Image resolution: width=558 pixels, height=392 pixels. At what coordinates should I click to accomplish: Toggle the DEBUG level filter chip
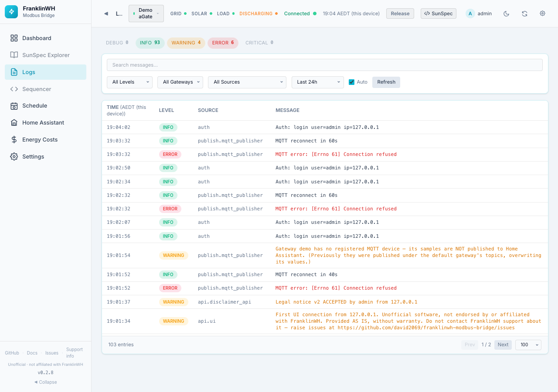coord(117,43)
